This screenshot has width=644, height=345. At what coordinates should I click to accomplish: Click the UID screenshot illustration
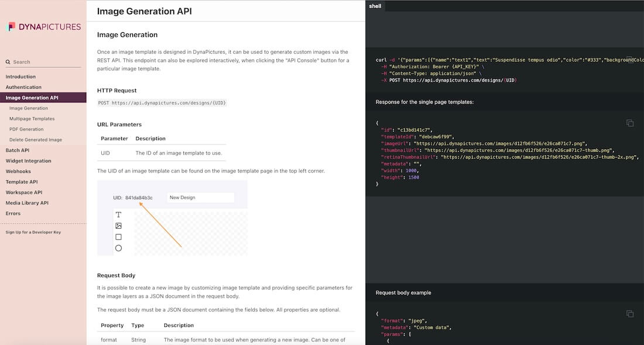pos(172,218)
